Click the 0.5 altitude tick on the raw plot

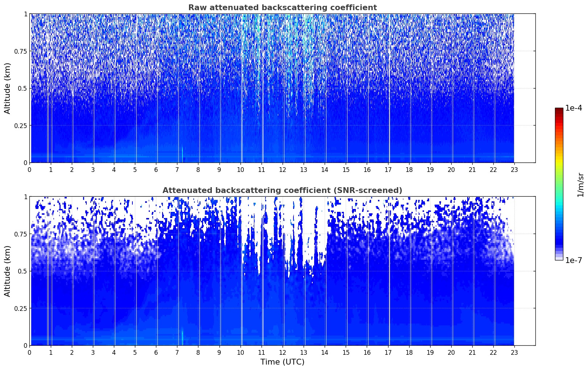[x=23, y=88]
